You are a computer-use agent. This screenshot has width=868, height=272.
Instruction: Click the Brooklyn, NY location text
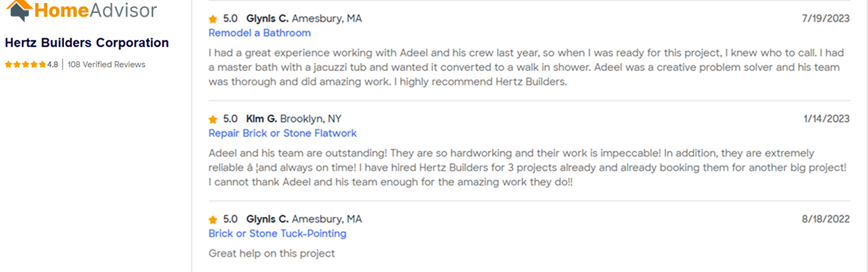tap(311, 119)
